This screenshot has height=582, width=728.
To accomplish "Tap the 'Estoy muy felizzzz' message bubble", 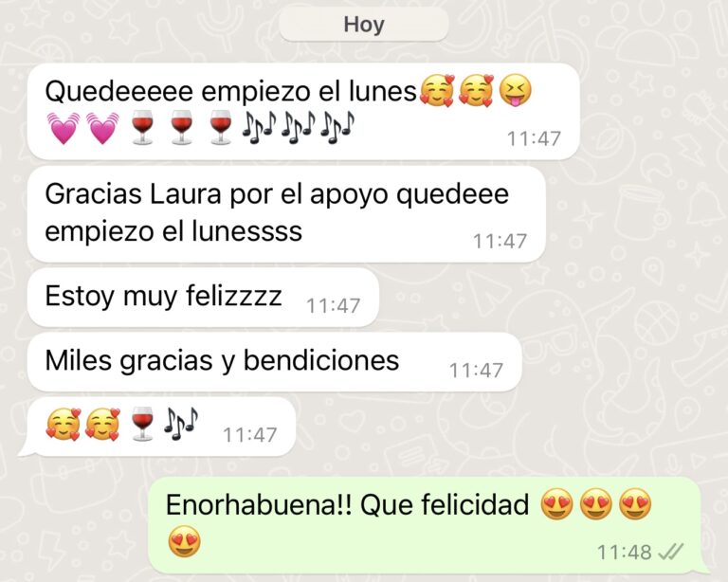I will (204, 297).
